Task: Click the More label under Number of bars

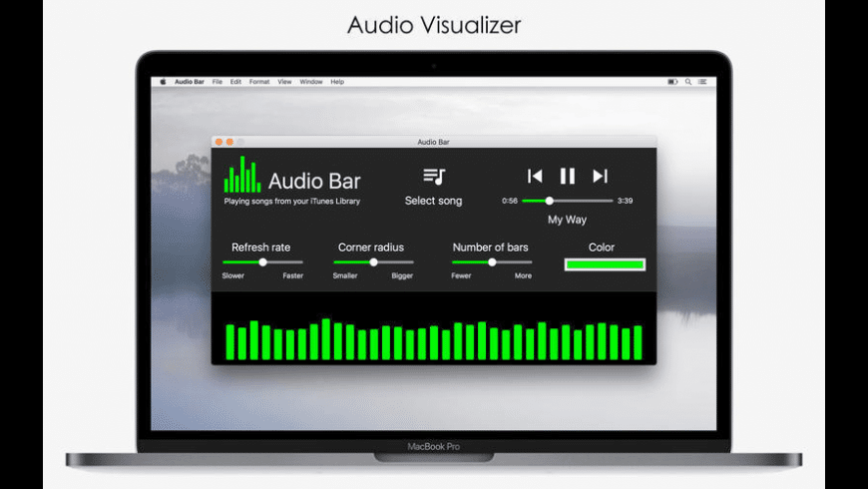Action: 523,275
